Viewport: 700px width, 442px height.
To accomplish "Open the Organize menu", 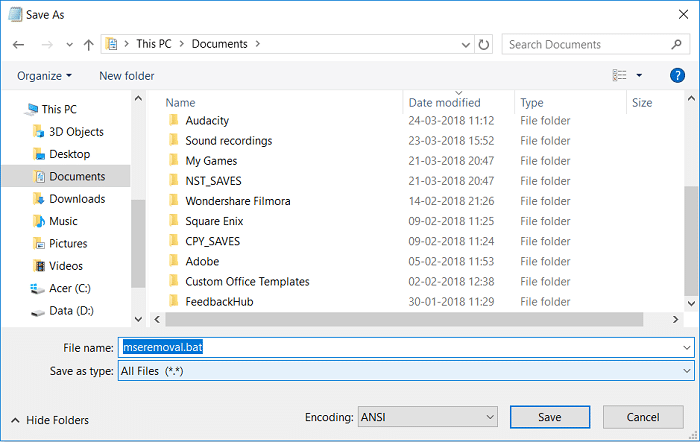I will click(45, 76).
